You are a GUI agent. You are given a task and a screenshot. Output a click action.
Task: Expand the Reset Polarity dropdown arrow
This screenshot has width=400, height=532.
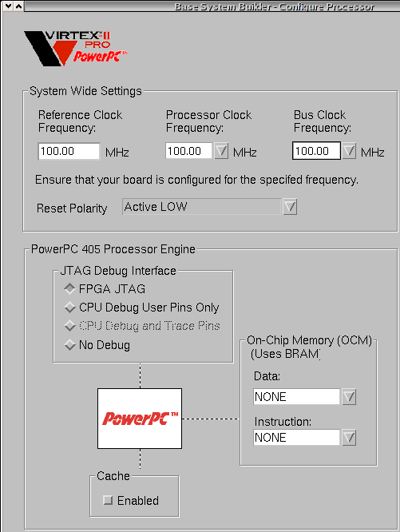pos(290,207)
